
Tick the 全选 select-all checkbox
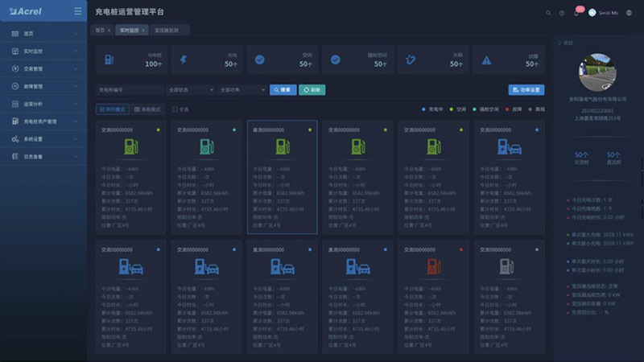click(x=175, y=109)
